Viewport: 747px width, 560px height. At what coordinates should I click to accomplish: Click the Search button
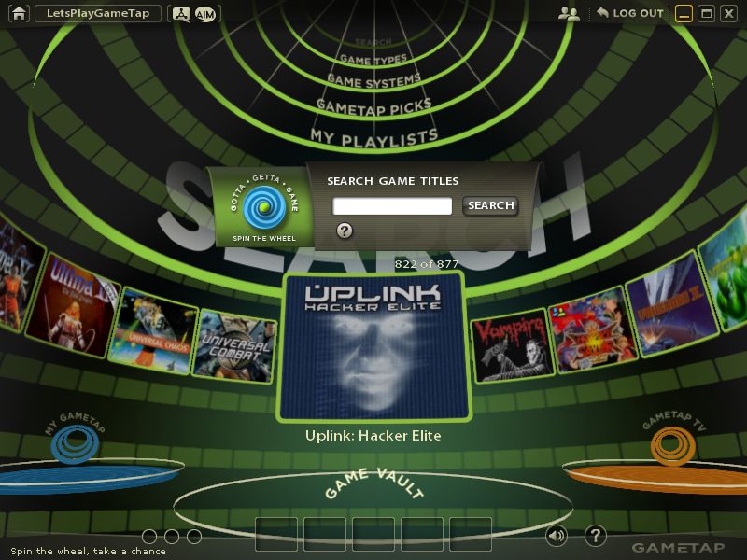pos(491,205)
